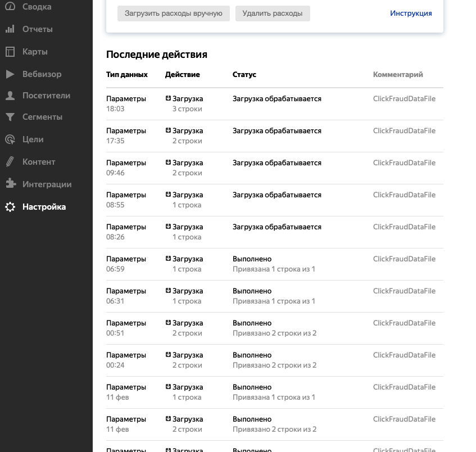Open the Инструкция link
The image size is (476, 452).
[411, 13]
